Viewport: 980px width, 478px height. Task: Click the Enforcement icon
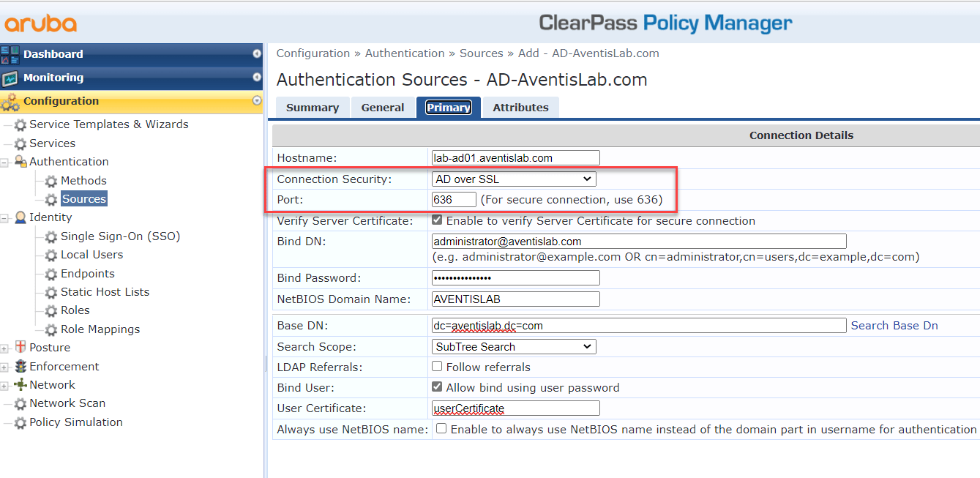[x=20, y=366]
